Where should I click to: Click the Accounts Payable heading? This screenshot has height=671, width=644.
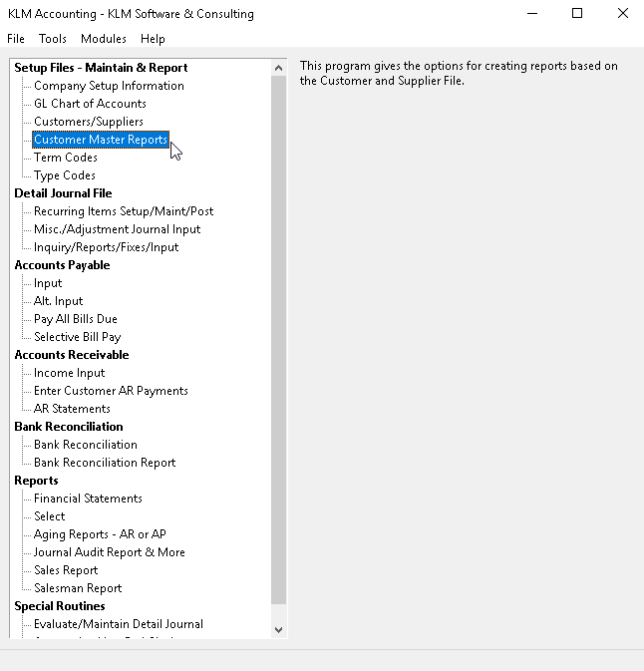pos(62,265)
